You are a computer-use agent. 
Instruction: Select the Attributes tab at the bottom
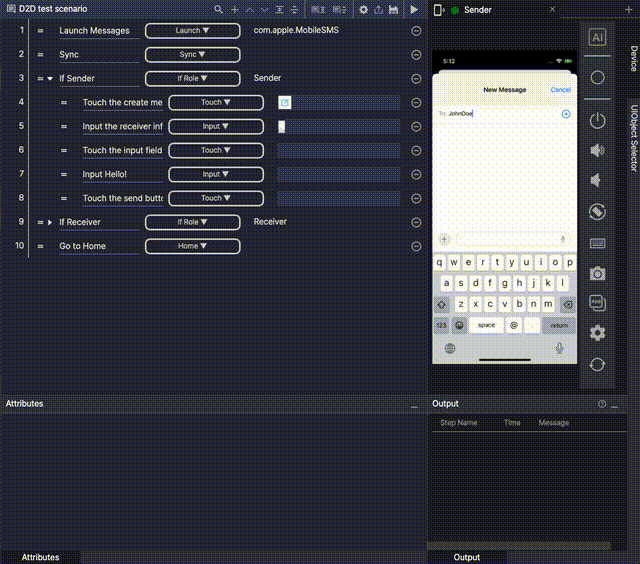(x=40, y=557)
